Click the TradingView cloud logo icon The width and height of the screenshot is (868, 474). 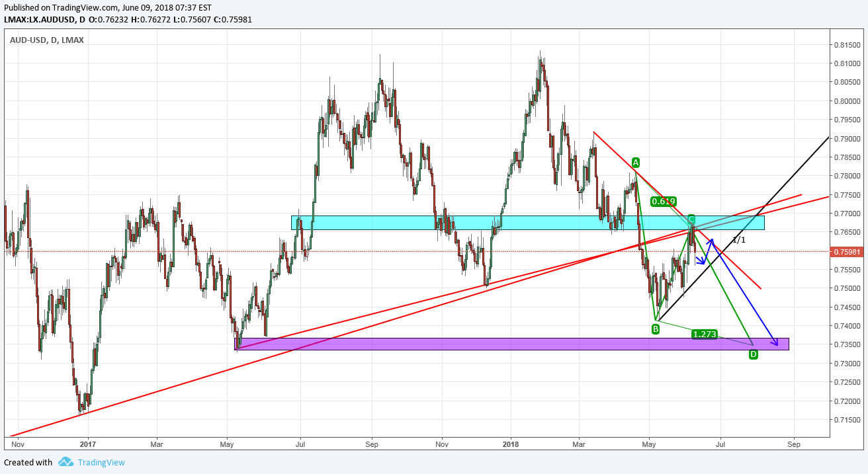coord(65,461)
